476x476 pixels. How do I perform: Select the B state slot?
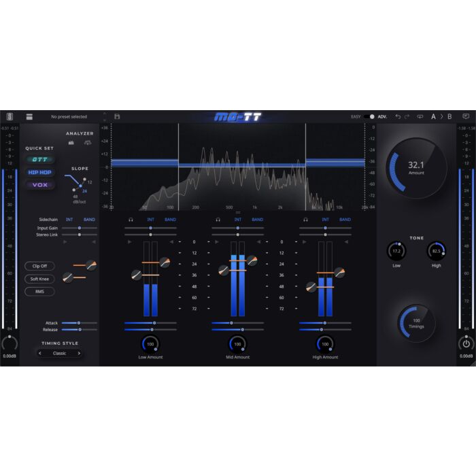coord(449,116)
